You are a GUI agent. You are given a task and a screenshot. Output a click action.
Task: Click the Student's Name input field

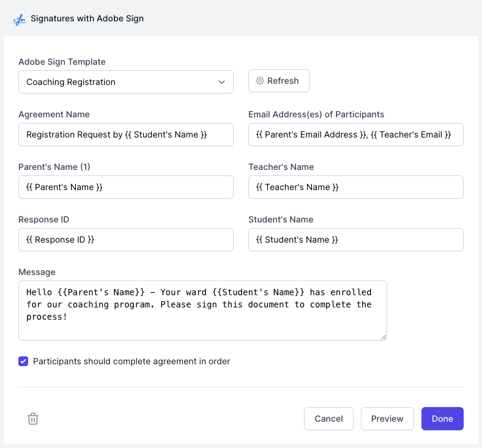(x=356, y=240)
